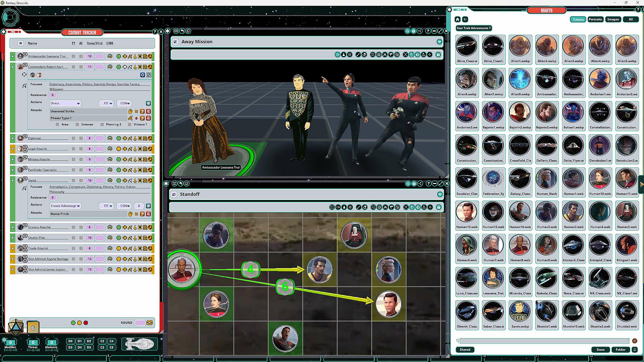This screenshot has height=362, width=644.
Task: Select the Images asset filter tab
Action: click(x=613, y=19)
